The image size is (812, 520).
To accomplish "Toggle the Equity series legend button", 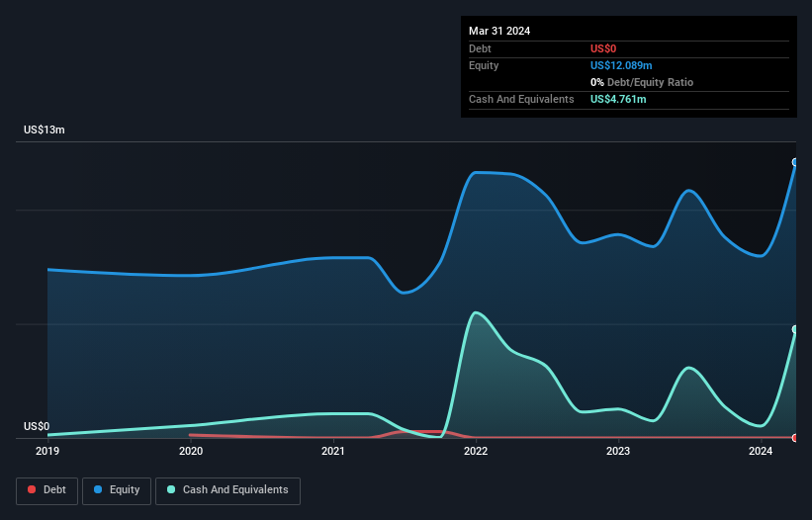I will 117,490.
